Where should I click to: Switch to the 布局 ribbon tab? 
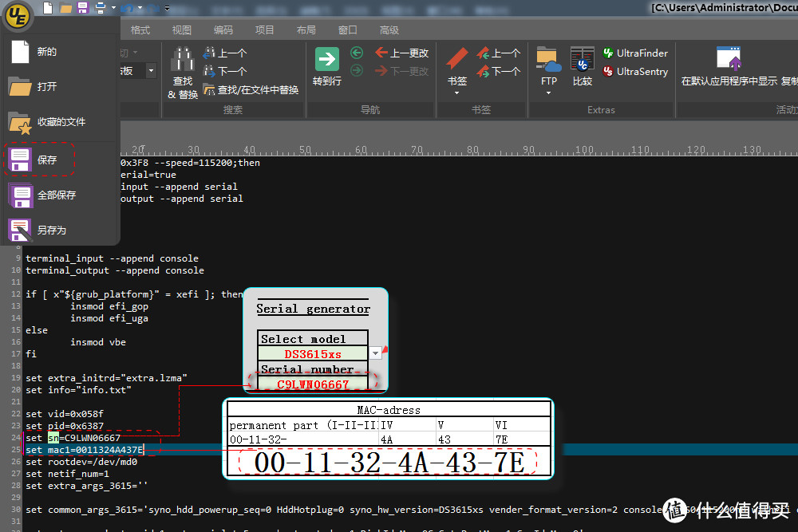point(306,30)
